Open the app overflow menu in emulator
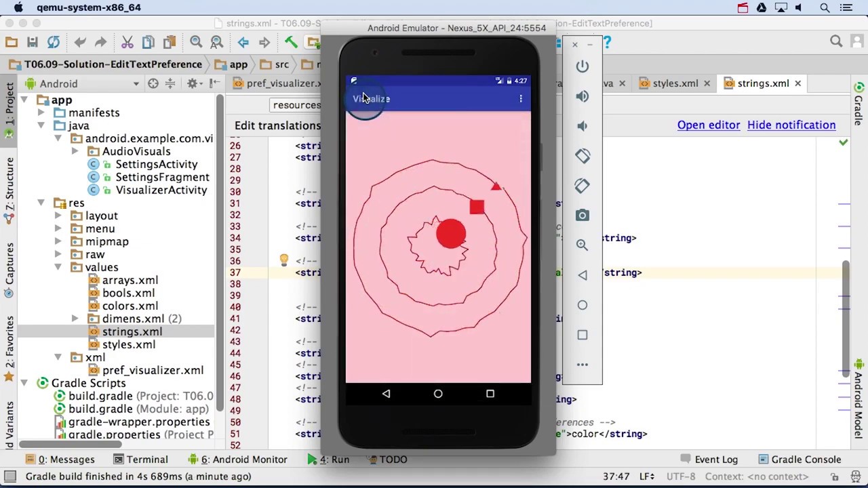868x488 pixels. click(521, 99)
